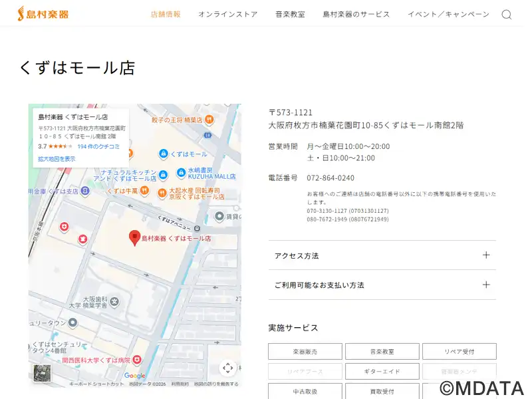Click 拡大地図を表示 link
The image size is (532, 399).
click(x=57, y=159)
